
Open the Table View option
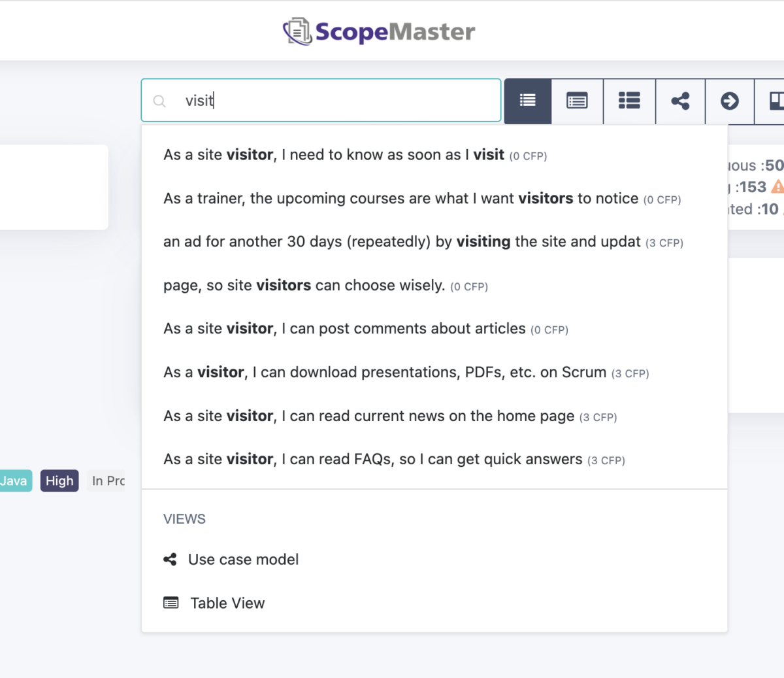coord(227,603)
